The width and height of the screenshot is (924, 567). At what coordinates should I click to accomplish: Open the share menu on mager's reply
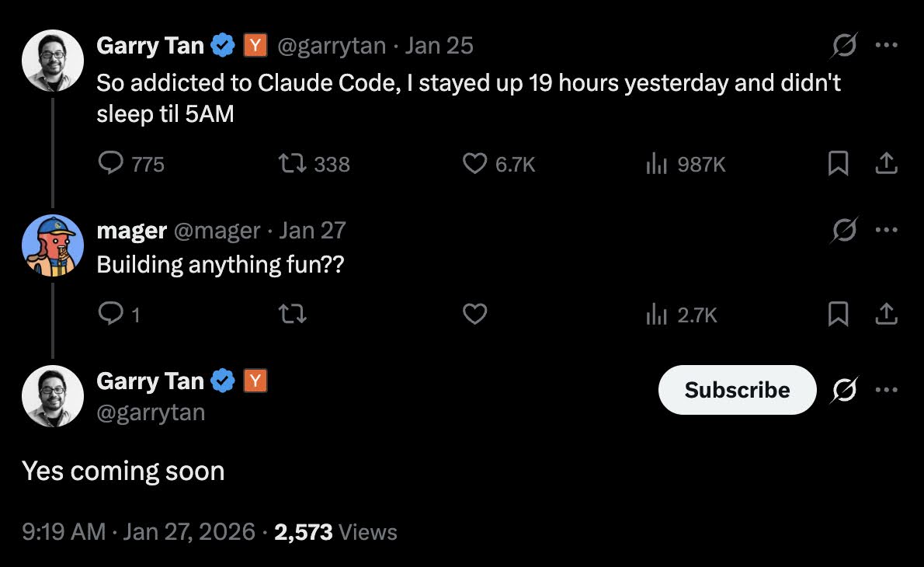click(887, 314)
